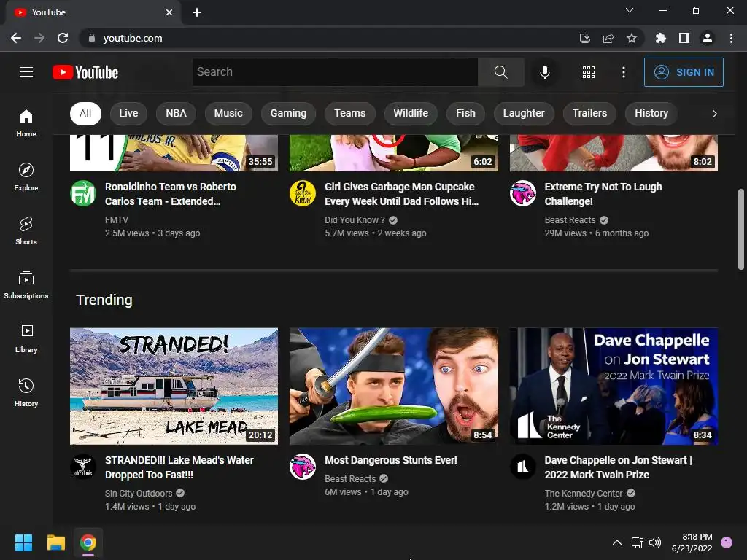Select the Laughter filter chip

coord(524,113)
